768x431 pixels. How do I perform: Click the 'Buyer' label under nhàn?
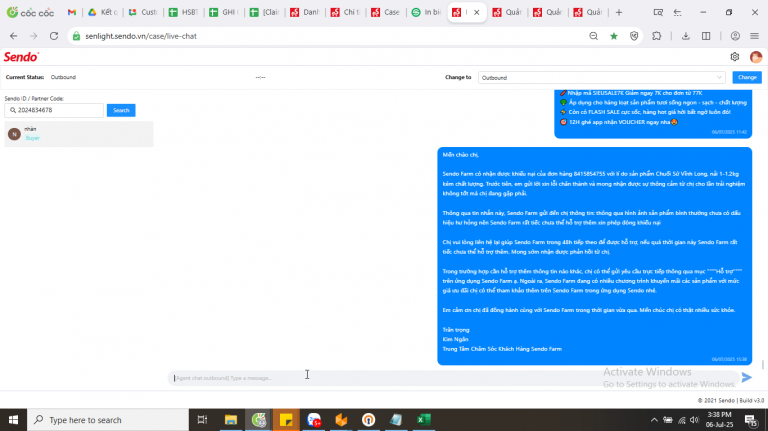click(32, 138)
